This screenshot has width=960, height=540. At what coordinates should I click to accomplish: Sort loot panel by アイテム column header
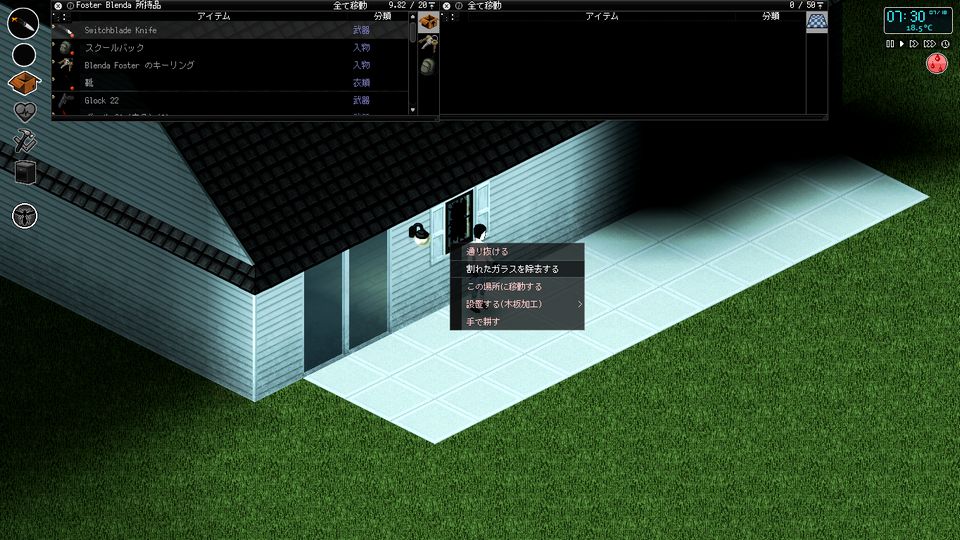602,17
